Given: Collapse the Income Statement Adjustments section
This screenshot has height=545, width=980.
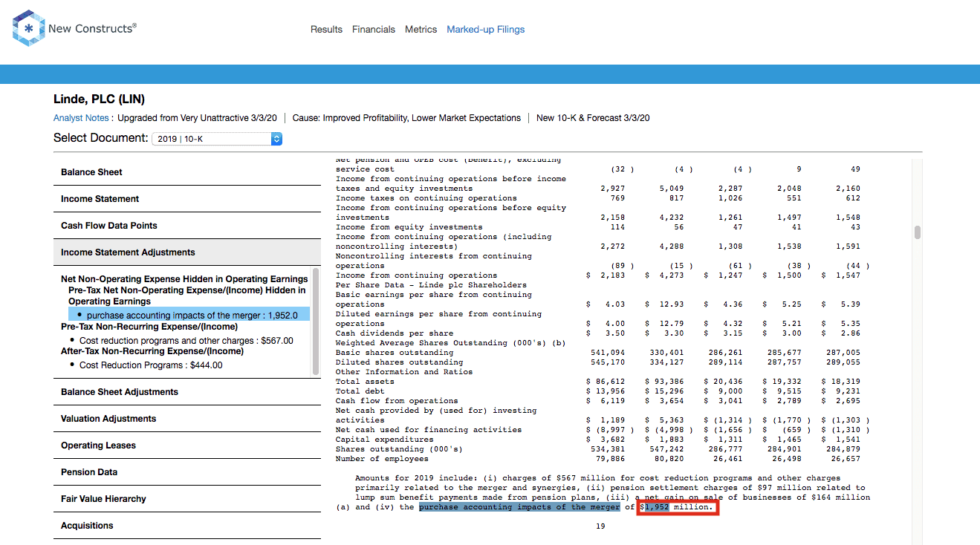Looking at the screenshot, I should click(x=187, y=252).
